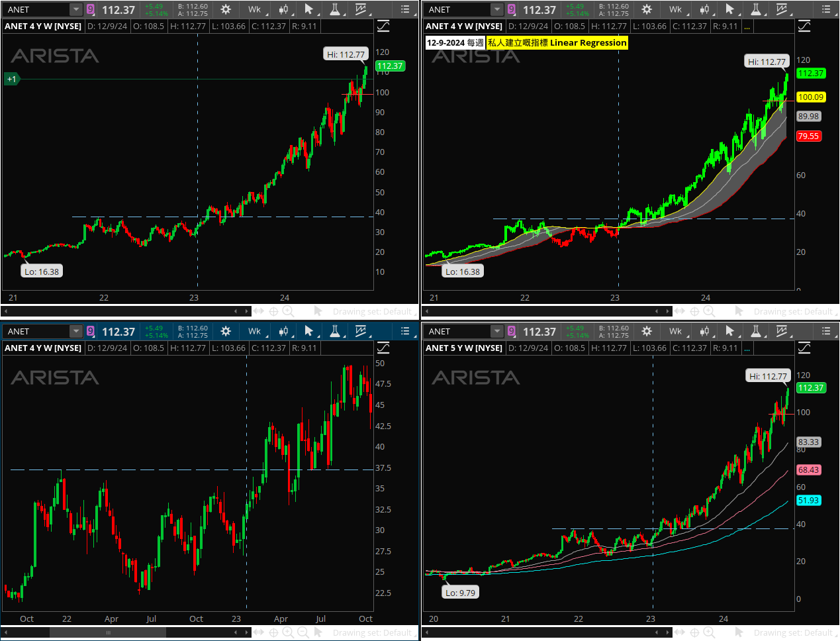This screenshot has width=840, height=641.
Task: Open chart settings gear in top-left chart
Action: 226,9
